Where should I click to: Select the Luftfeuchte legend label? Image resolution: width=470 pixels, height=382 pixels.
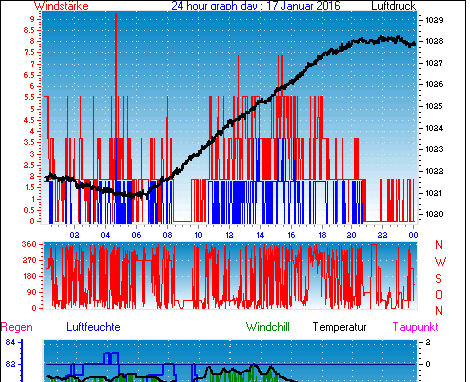(93, 327)
